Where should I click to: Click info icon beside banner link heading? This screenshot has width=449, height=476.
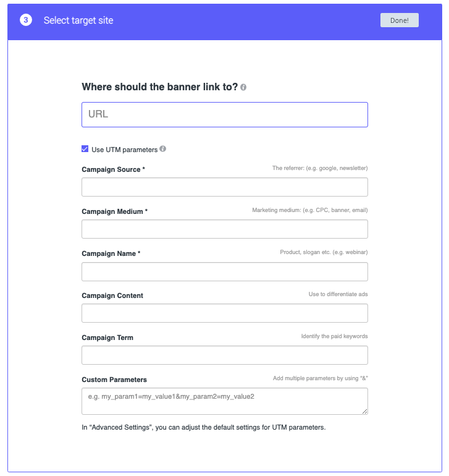[244, 88]
